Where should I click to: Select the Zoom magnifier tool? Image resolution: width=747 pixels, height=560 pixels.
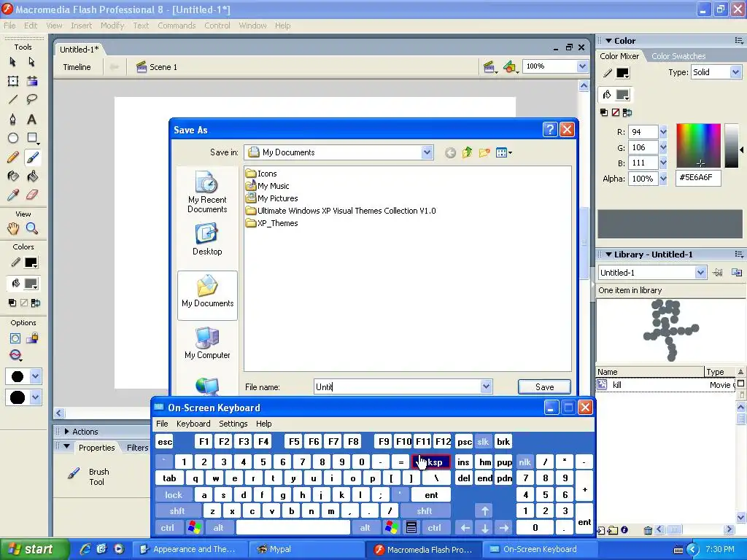32,228
